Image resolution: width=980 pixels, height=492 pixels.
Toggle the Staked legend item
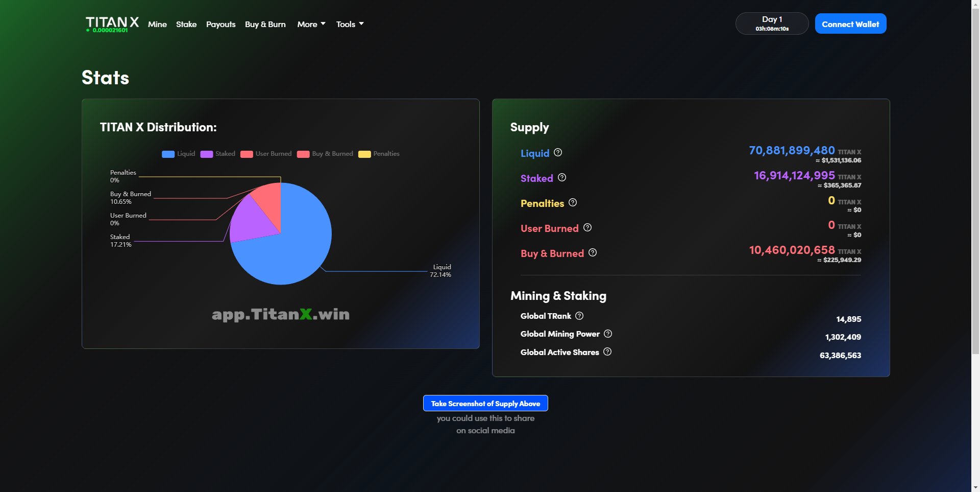pyautogui.click(x=218, y=154)
